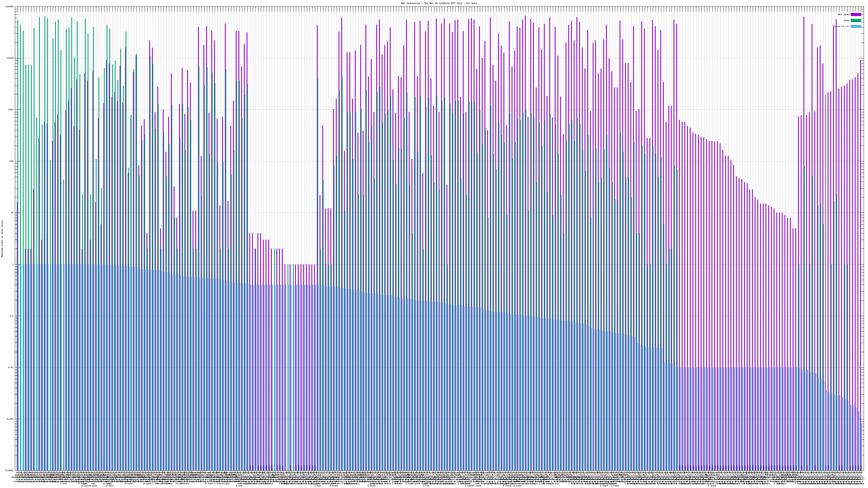Click the vertical 'Message Count or Spam Score' axis title
The height and width of the screenshot is (488, 868).
click(2, 239)
